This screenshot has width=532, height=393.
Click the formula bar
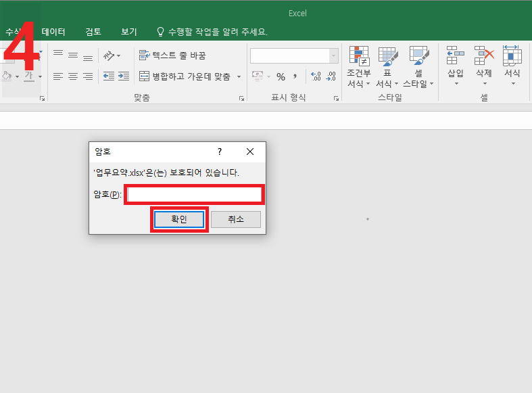tap(266, 120)
